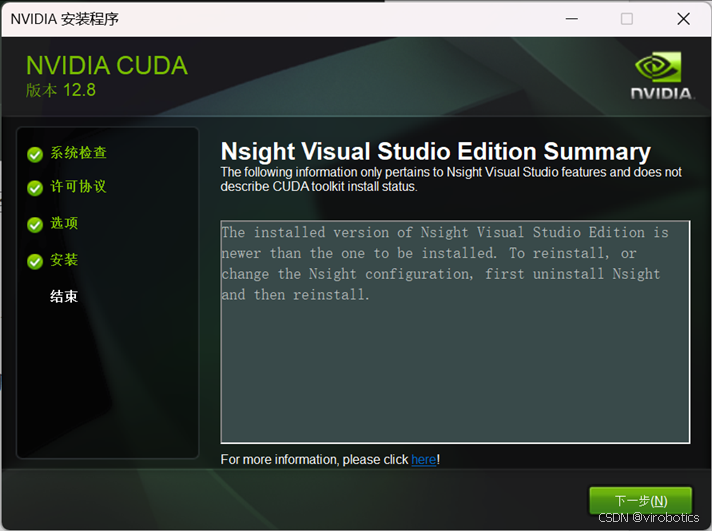Click the 下一步(N) next button
The height and width of the screenshot is (531, 712).
pyautogui.click(x=641, y=501)
